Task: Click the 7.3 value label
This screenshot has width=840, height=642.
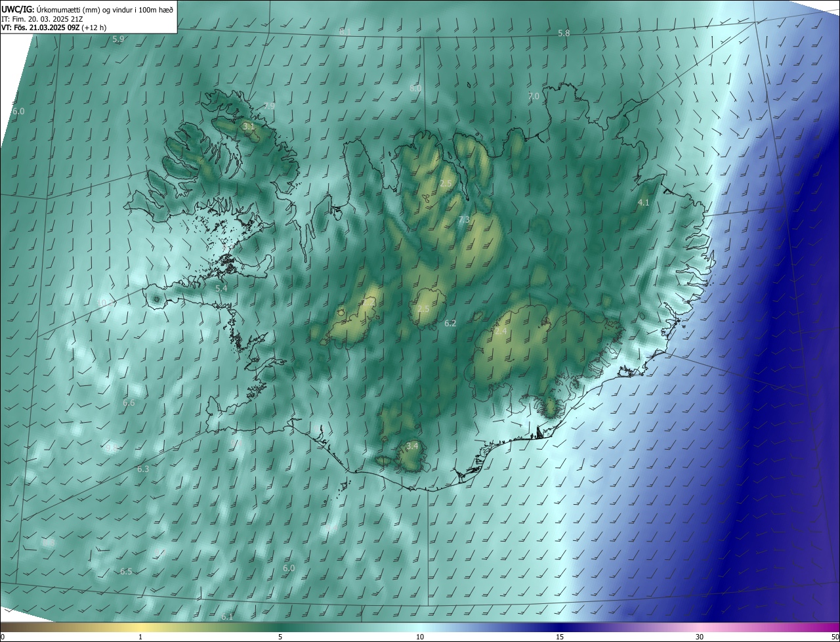Action: [x=464, y=219]
